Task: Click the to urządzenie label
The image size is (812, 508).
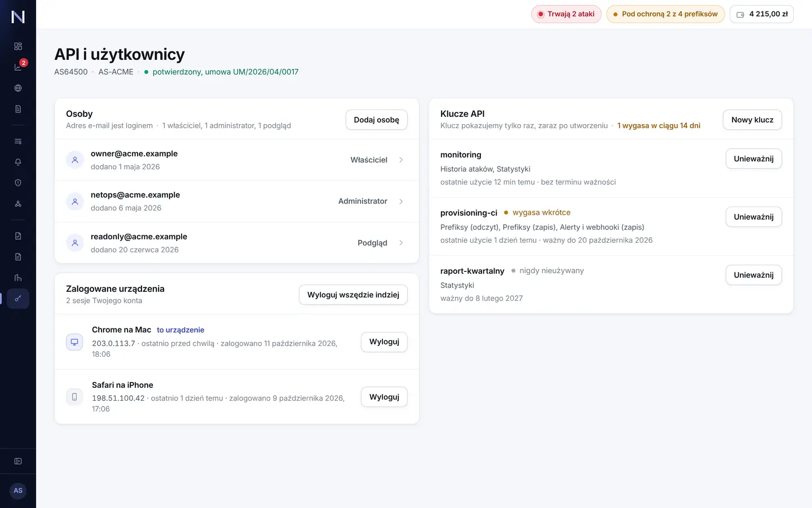Action: [180, 330]
